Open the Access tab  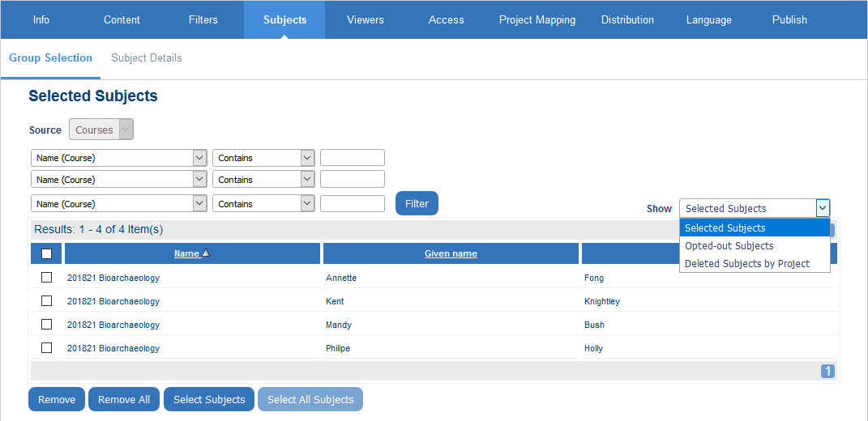point(447,20)
